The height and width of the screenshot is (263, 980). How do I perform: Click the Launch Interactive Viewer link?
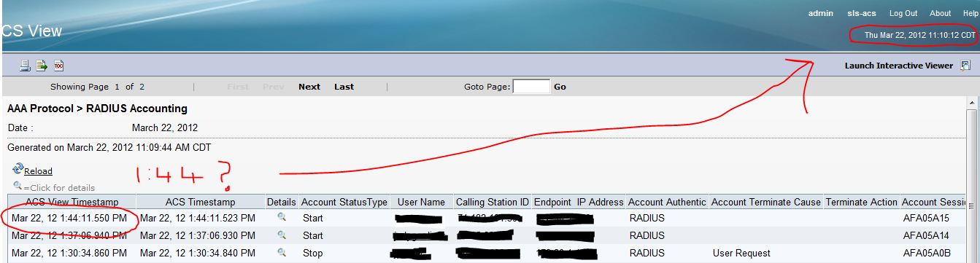point(899,66)
